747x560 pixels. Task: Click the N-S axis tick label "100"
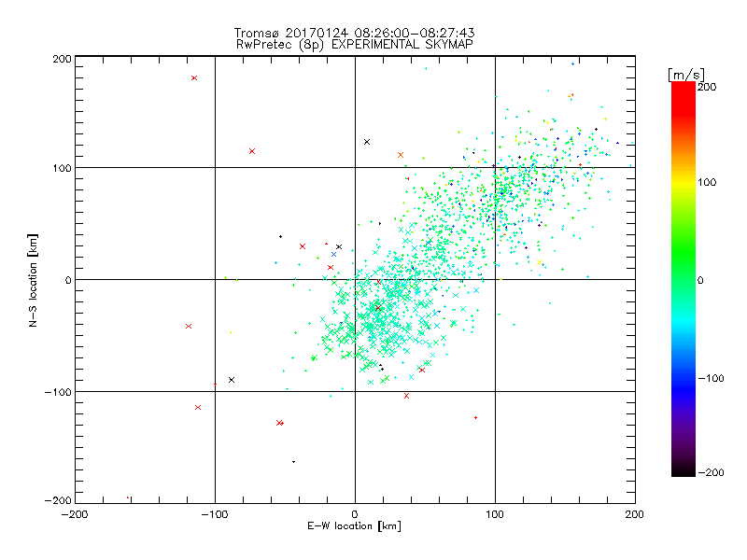(x=62, y=168)
